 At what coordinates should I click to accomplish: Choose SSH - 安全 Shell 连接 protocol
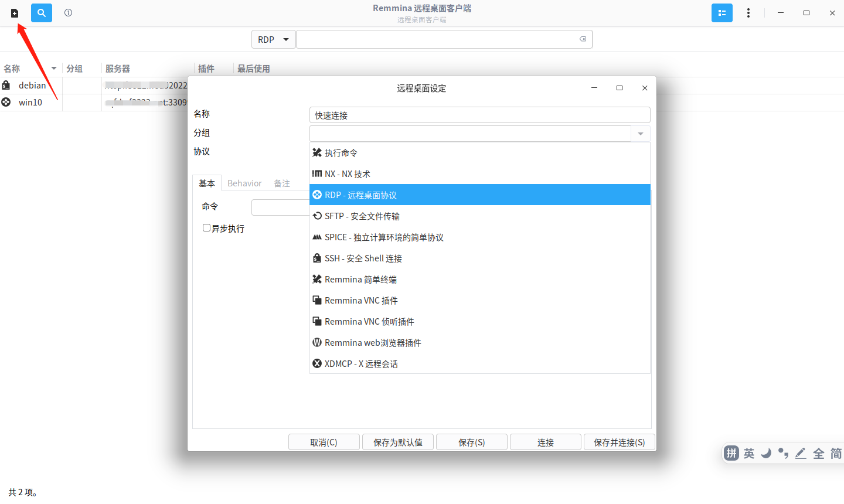pos(480,258)
